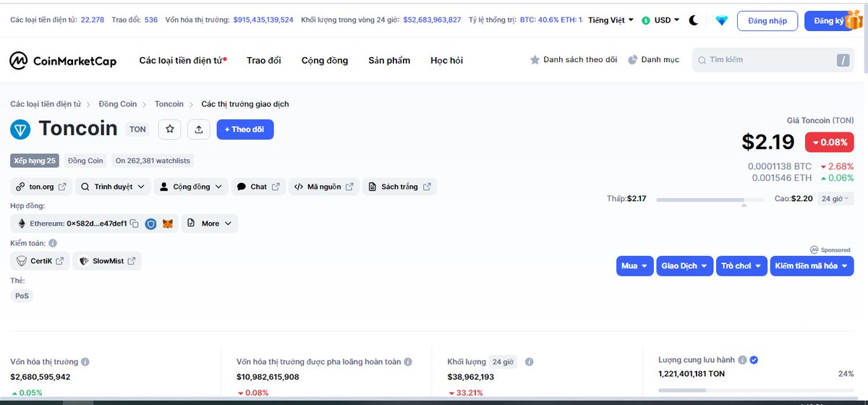Copy the Ethereum contract address
The image size is (868, 405).
[x=134, y=224]
